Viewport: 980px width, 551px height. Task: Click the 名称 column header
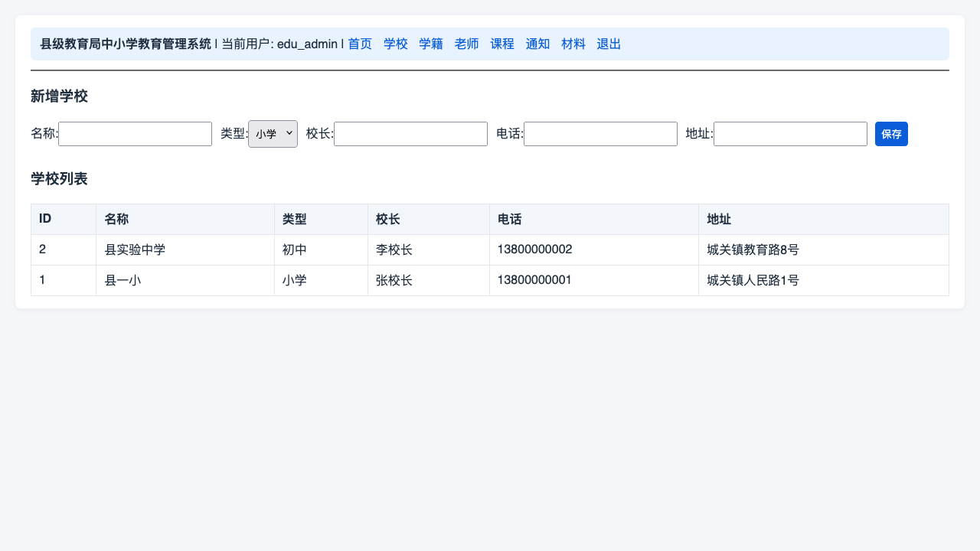pos(185,219)
